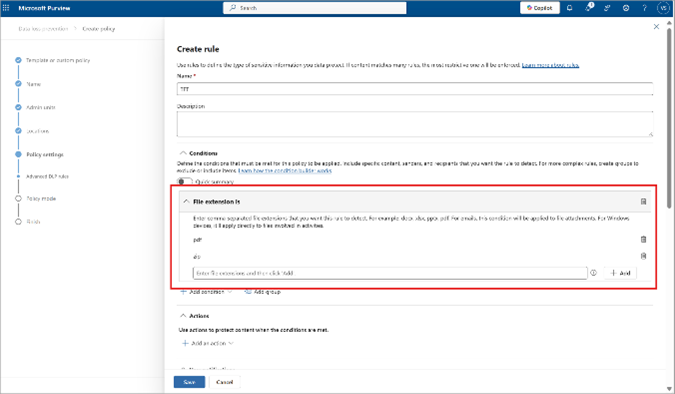Open the account profile avatar
675x394 pixels.
663,8
